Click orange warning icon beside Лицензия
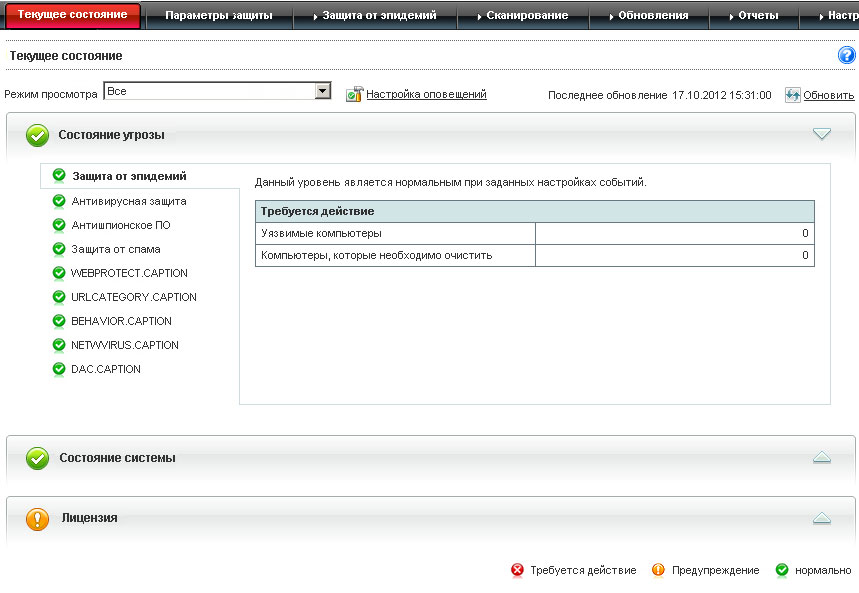Screen dimensions: 859x593 [37, 519]
